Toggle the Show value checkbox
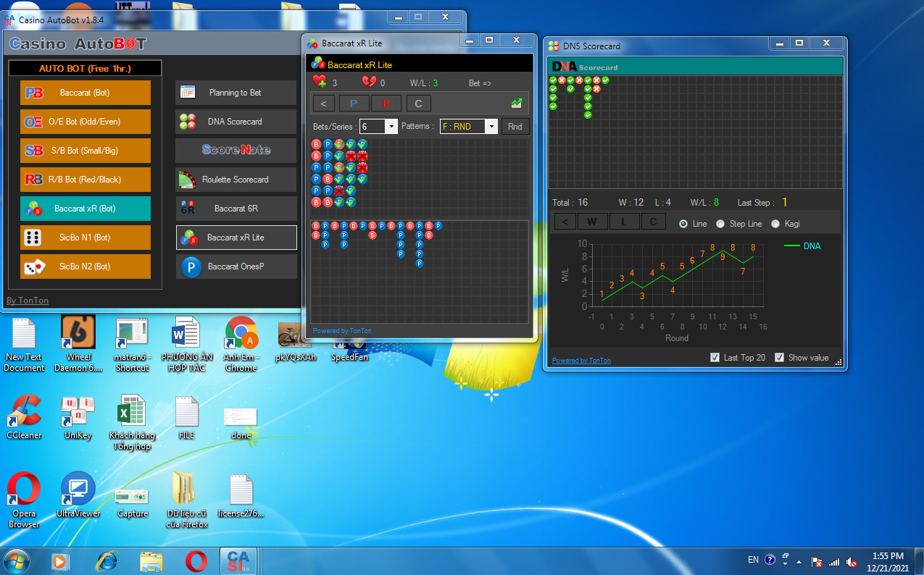 click(780, 358)
